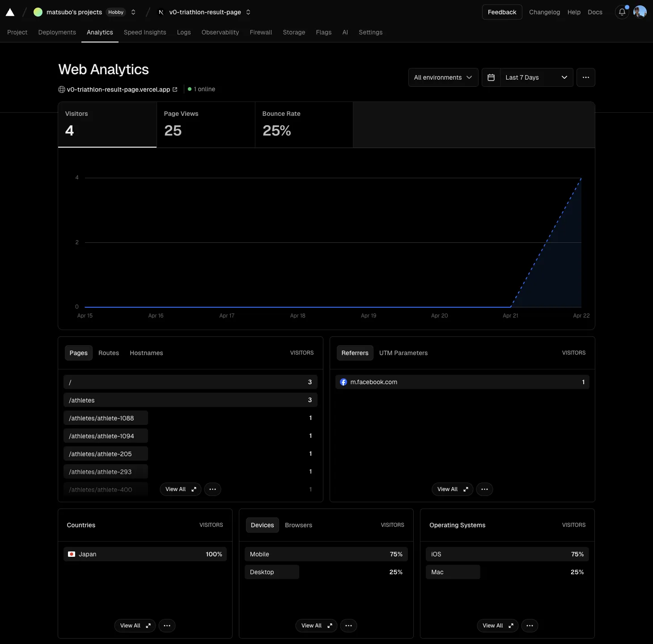Open the v0-triathlon-result-page.vercel.app link
Viewport: 653px width, 644px height.
(x=119, y=89)
